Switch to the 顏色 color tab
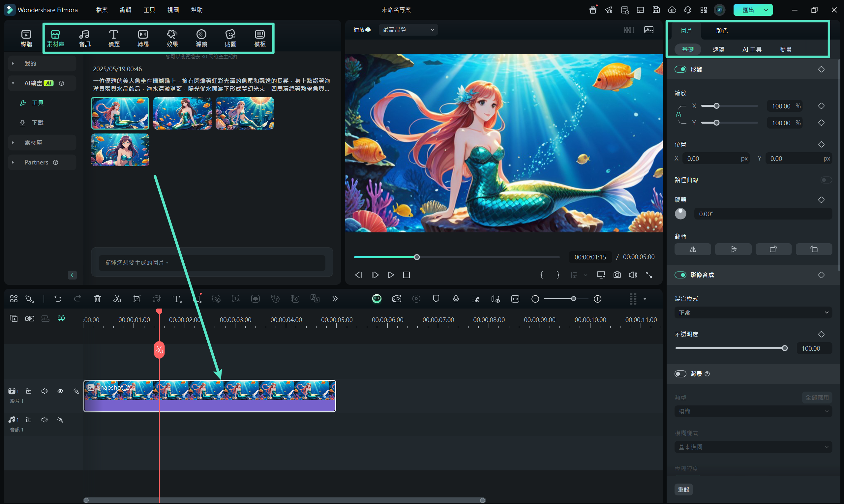The height and width of the screenshot is (504, 844). pyautogui.click(x=722, y=31)
